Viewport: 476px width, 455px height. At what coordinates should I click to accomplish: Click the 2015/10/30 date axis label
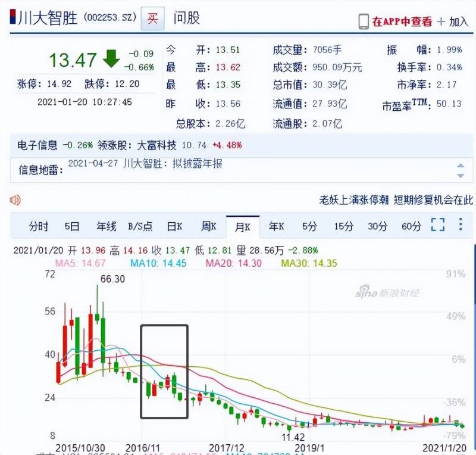80,448
